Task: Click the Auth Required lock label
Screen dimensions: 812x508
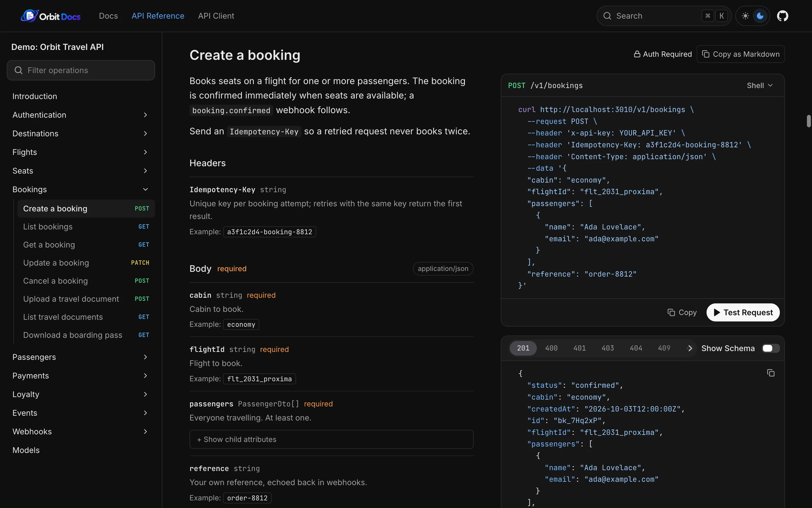Action: pyautogui.click(x=663, y=54)
